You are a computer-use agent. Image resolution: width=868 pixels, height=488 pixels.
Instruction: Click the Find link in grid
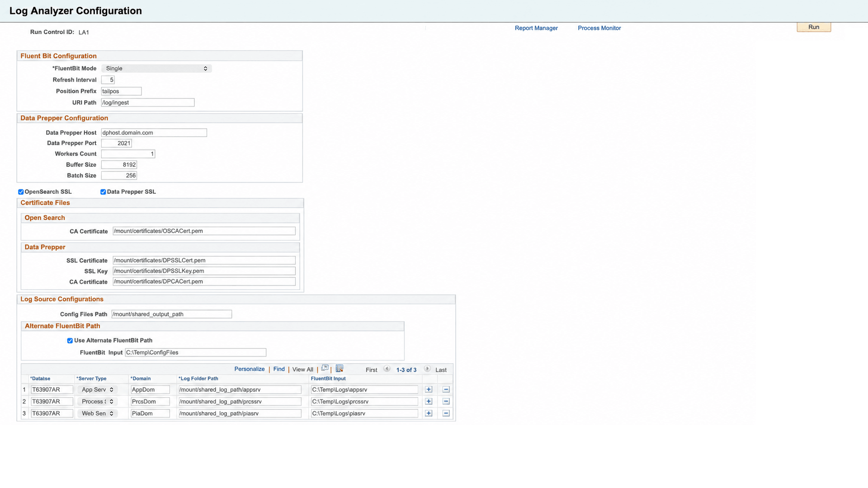tap(279, 369)
